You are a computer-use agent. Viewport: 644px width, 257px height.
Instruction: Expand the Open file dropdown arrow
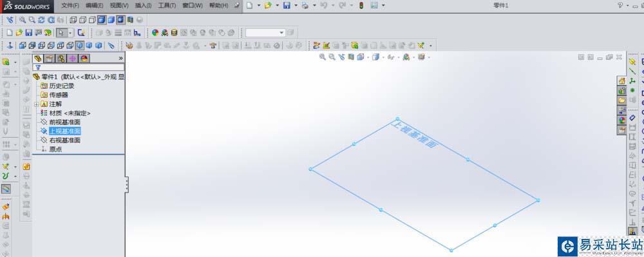[x=277, y=5]
